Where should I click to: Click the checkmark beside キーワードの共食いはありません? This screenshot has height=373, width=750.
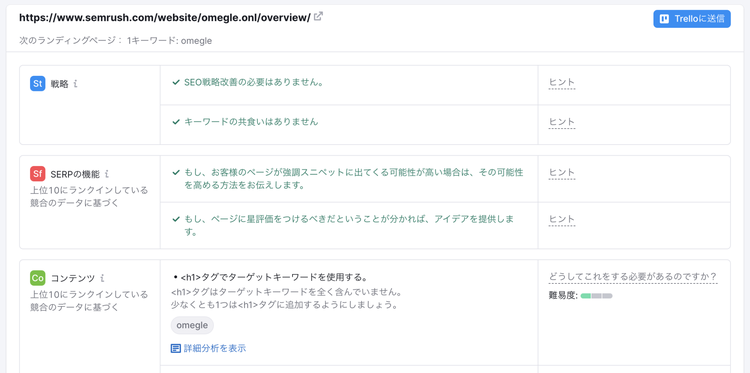[x=176, y=122]
